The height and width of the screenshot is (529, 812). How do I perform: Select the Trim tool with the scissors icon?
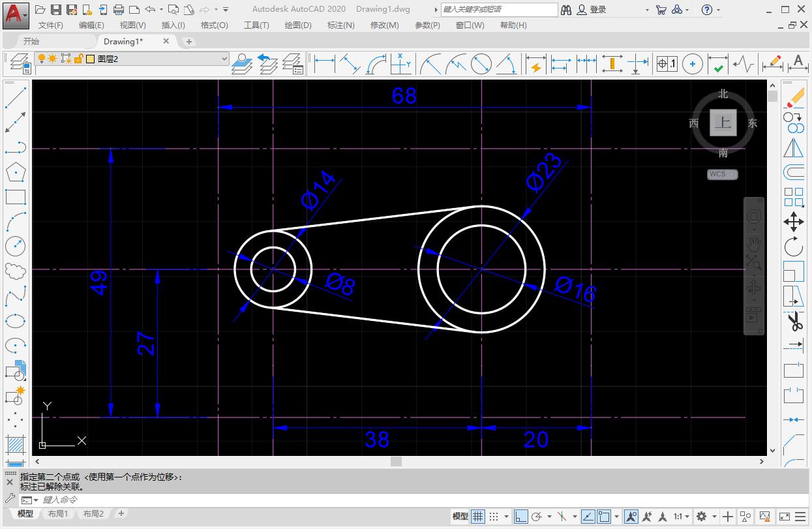coord(794,321)
